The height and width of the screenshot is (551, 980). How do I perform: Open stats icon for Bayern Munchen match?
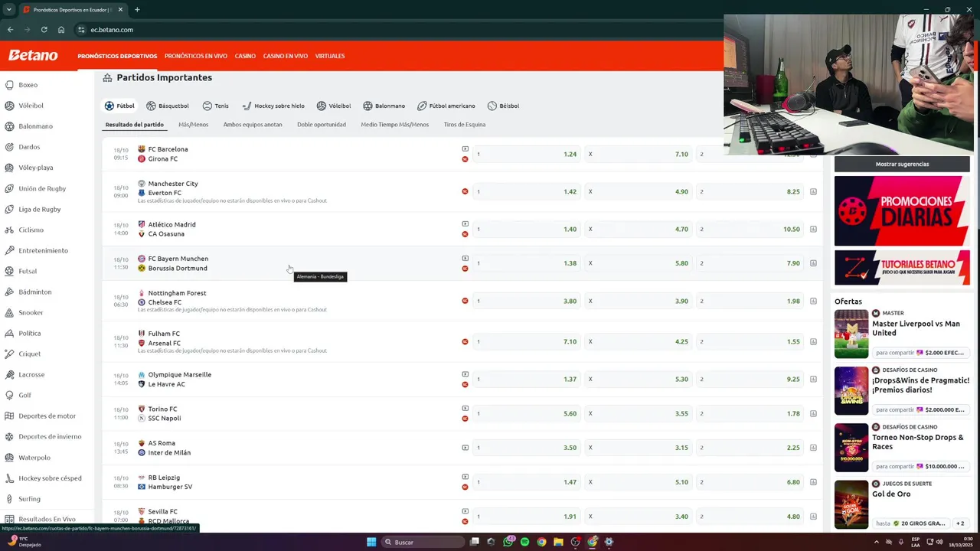coord(813,263)
